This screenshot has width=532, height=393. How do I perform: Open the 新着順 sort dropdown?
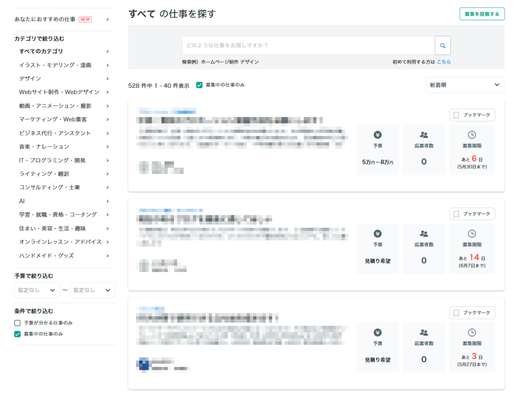click(464, 85)
